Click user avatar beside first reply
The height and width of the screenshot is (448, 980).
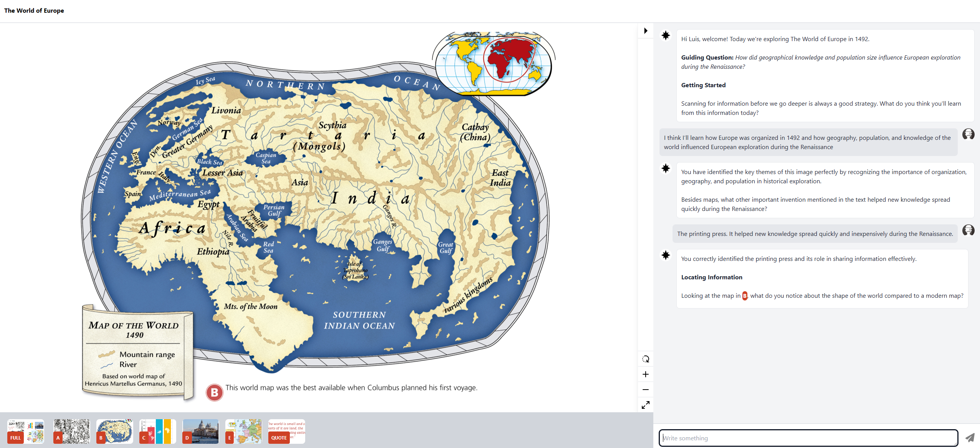[968, 134]
